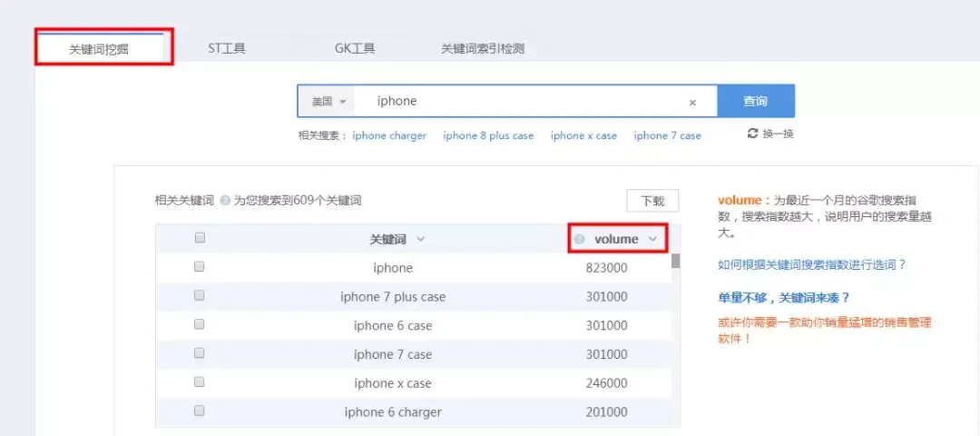
Task: Click the keyword table scrollbar thumb
Action: [676, 260]
